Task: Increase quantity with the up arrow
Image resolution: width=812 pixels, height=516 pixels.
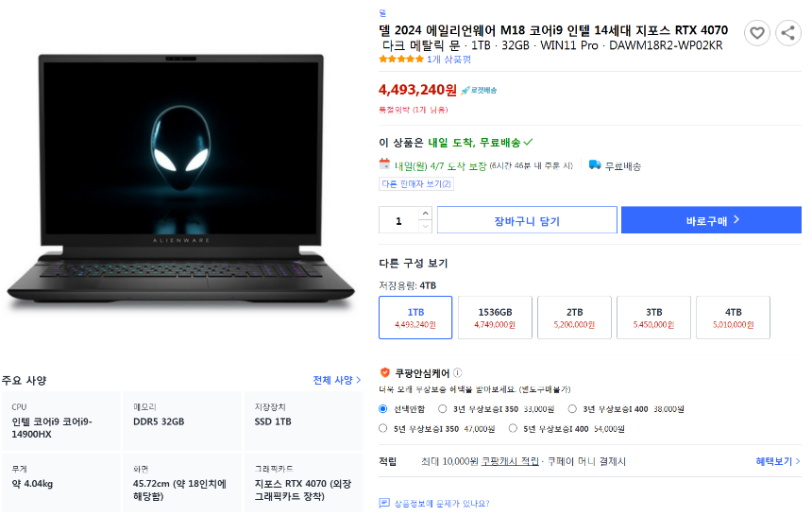Action: click(425, 214)
